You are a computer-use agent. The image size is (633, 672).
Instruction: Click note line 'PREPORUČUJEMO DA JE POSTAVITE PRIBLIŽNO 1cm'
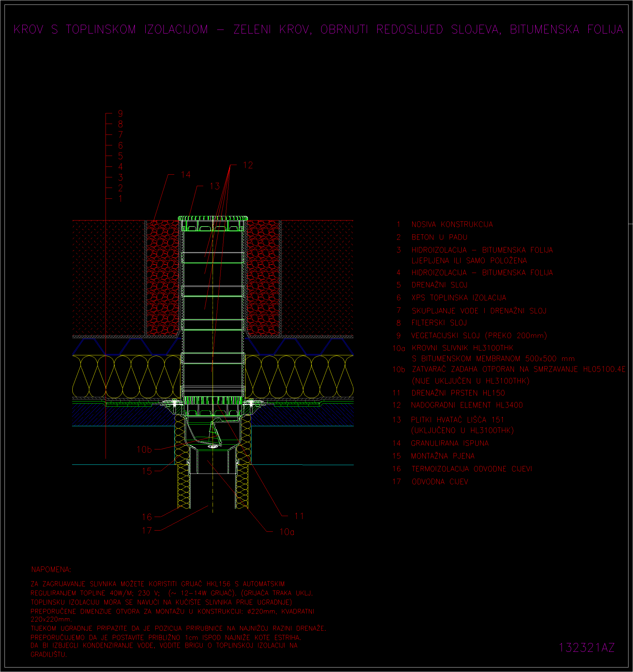[x=166, y=637]
